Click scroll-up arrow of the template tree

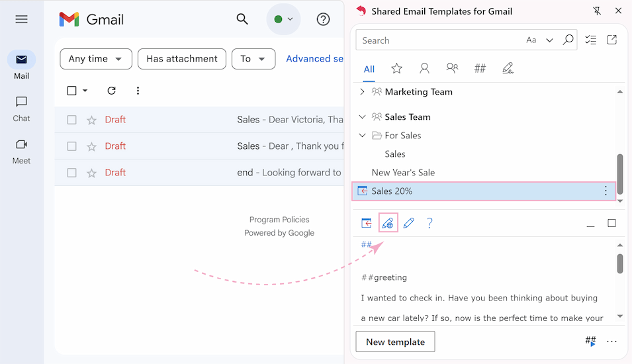(620, 92)
